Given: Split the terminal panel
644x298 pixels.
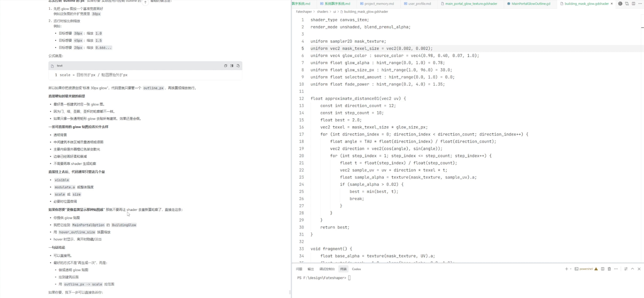Looking at the screenshot, I should pos(603,269).
